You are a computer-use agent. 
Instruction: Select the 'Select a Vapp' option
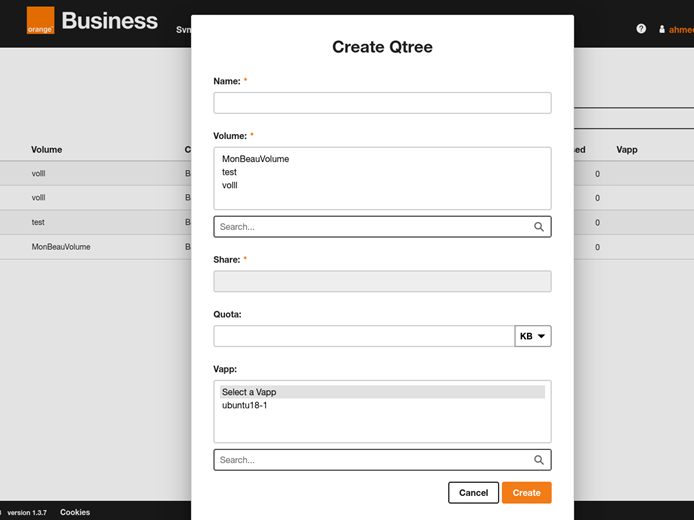[x=249, y=392]
